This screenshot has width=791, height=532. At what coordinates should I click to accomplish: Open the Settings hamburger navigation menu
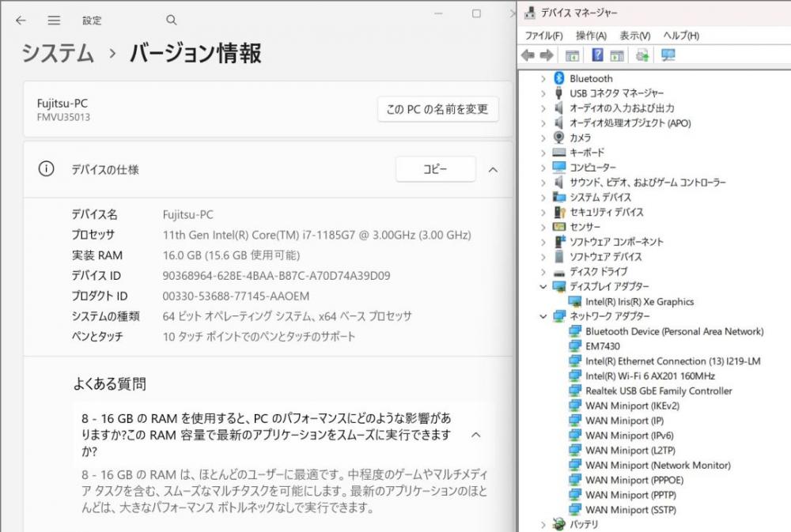pyautogui.click(x=54, y=21)
